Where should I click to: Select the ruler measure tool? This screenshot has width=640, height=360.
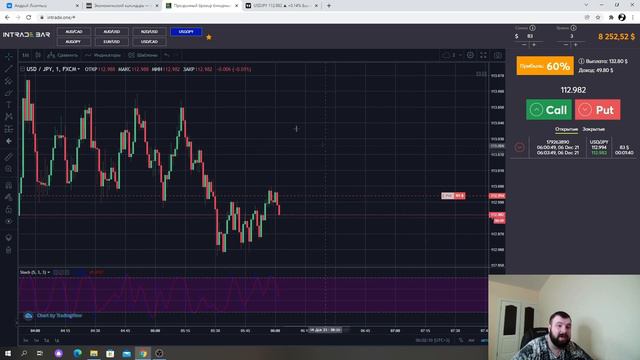pos(9,157)
